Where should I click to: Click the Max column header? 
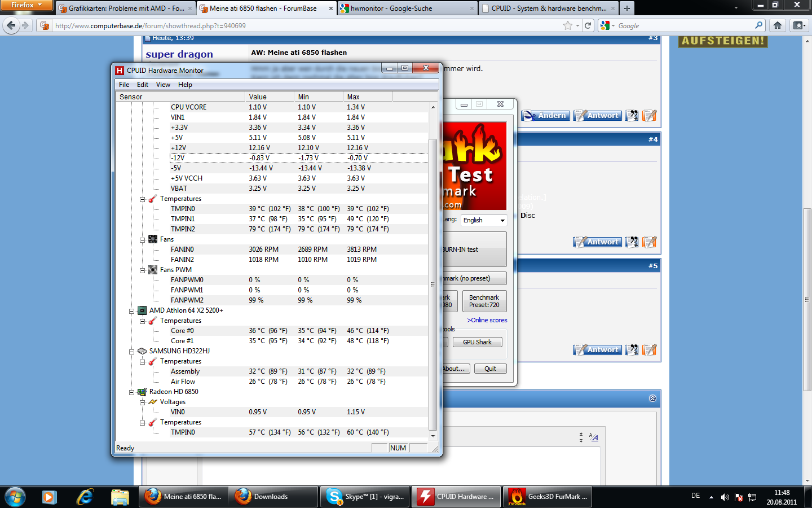click(368, 97)
